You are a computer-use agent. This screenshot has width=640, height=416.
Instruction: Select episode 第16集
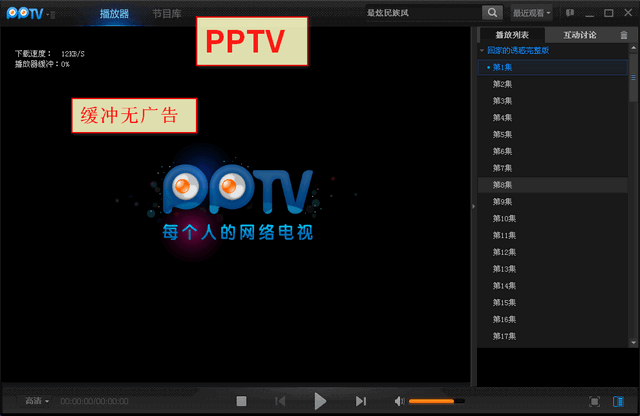pos(553,319)
